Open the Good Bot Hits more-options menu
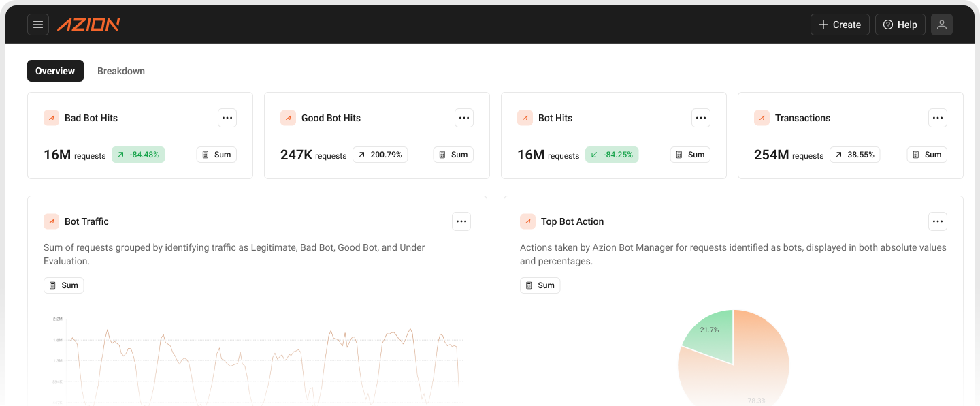 464,118
